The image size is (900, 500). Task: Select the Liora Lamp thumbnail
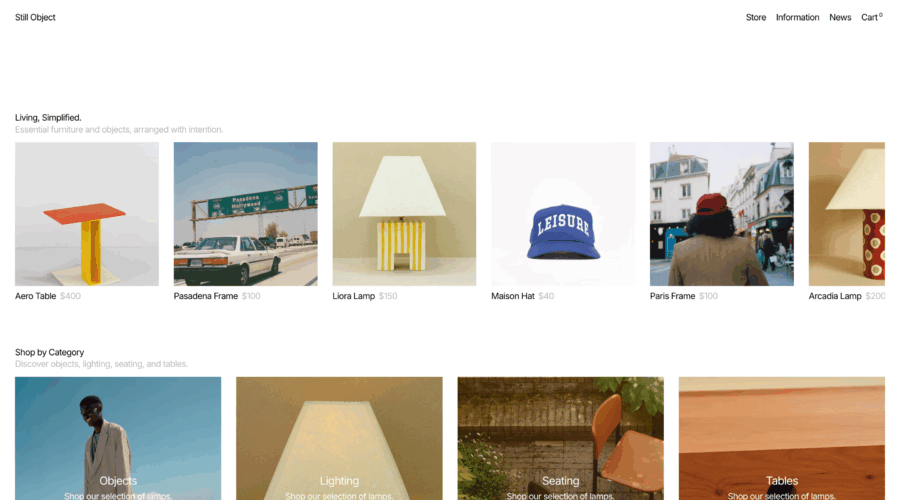404,214
